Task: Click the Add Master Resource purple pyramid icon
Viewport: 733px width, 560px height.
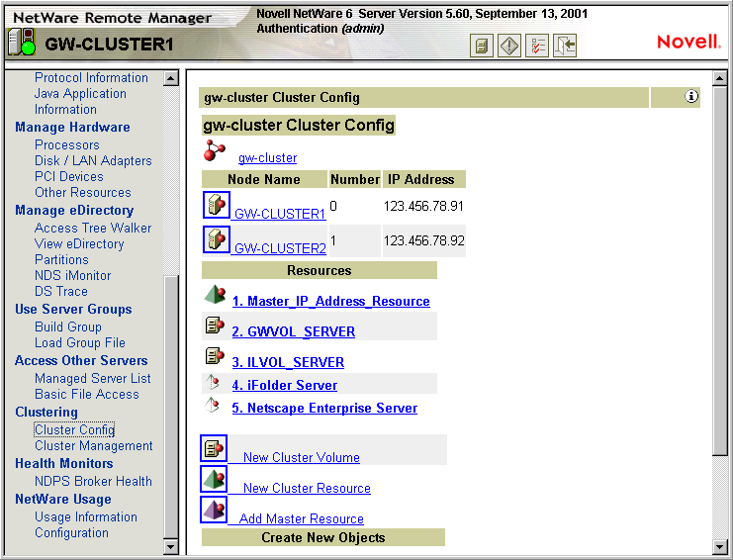Action: click(214, 510)
